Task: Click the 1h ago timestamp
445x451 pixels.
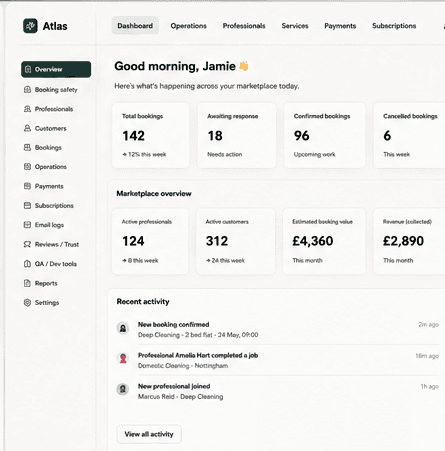Action: click(430, 386)
